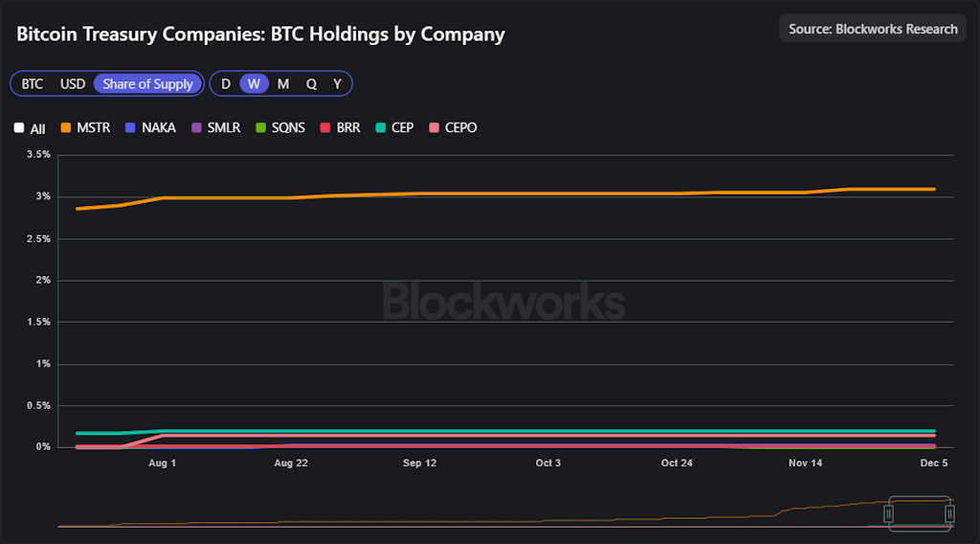980x544 pixels.
Task: Switch to quarterly (Q) interval
Action: tap(311, 84)
